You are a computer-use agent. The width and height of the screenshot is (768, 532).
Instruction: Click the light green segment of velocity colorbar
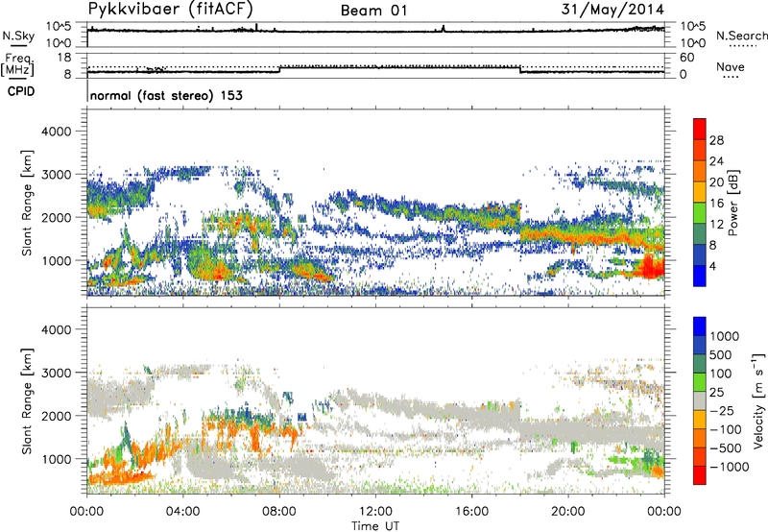[700, 382]
